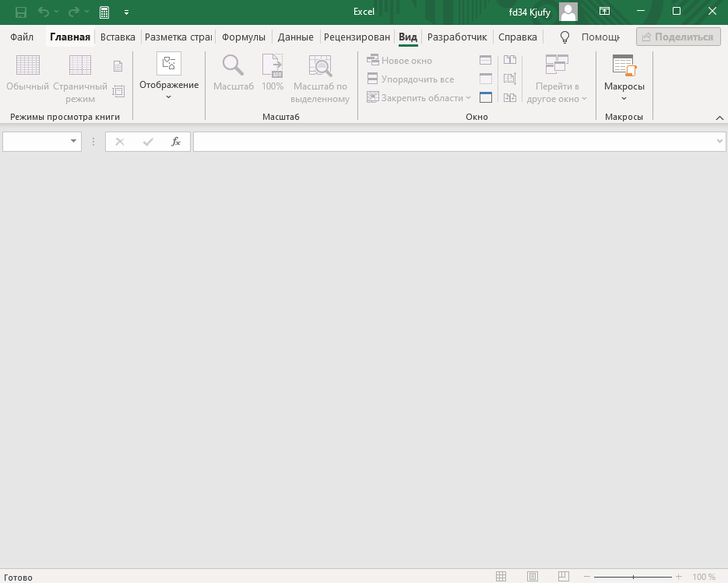Select page break preview in status bar
The width and height of the screenshot is (728, 583).
coord(564,577)
